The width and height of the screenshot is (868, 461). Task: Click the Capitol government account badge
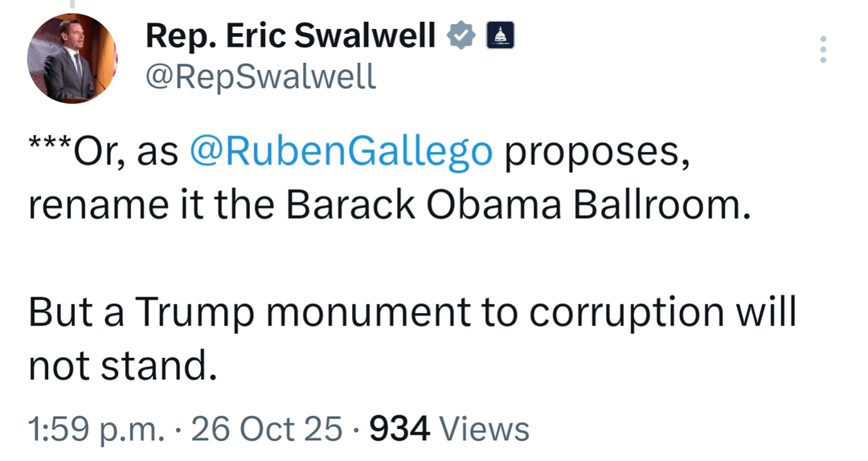tap(500, 35)
